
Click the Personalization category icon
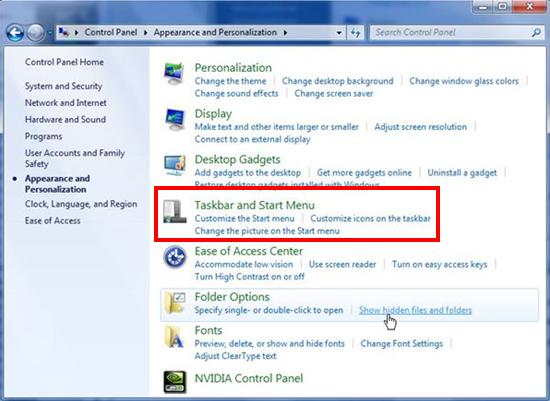(174, 74)
